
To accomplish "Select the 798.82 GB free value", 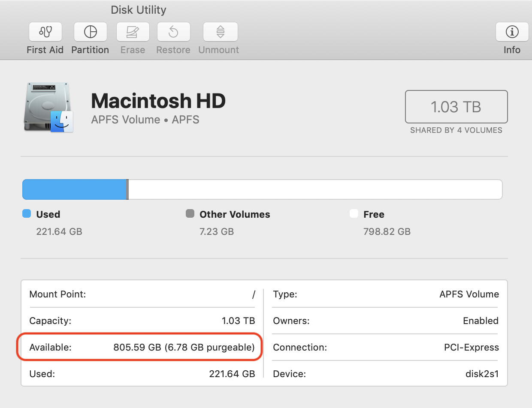I will (387, 232).
